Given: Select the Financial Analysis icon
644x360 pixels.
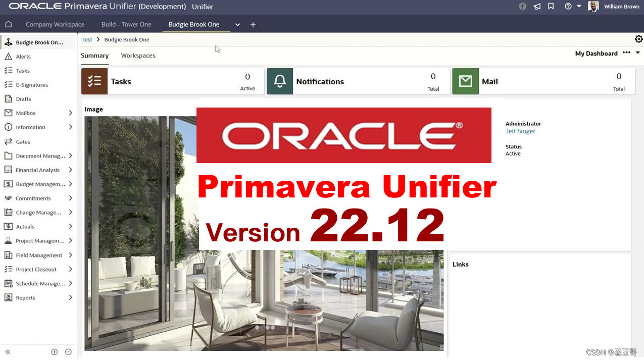Looking at the screenshot, I should click(9, 170).
